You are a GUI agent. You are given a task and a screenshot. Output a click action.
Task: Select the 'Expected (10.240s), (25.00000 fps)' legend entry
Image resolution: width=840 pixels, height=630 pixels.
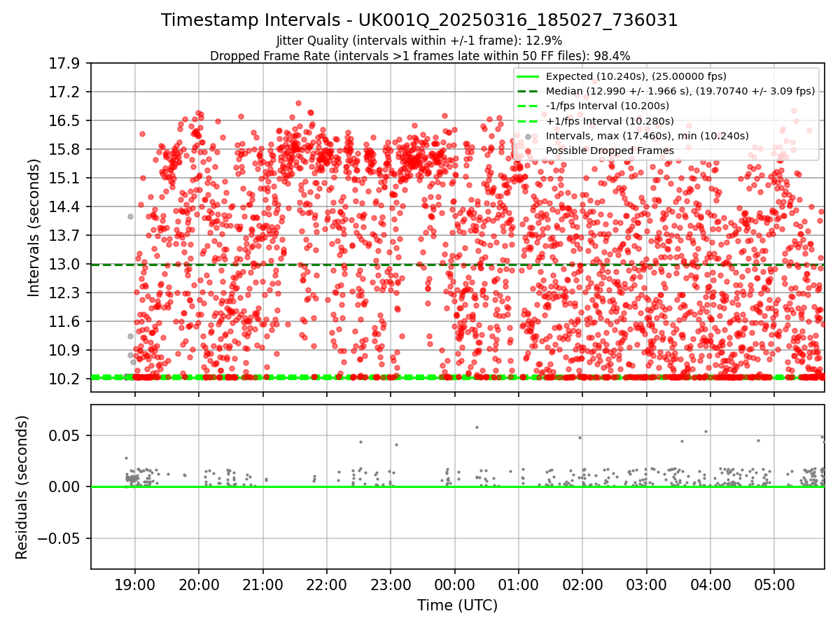pos(636,76)
